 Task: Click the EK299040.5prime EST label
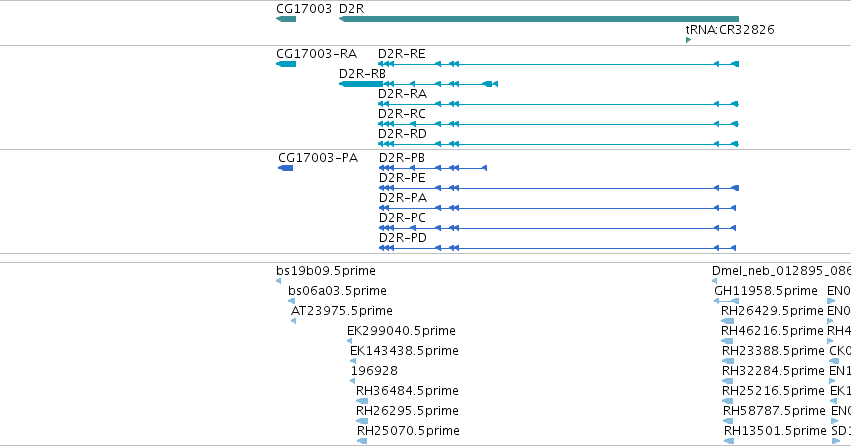pyautogui.click(x=401, y=331)
